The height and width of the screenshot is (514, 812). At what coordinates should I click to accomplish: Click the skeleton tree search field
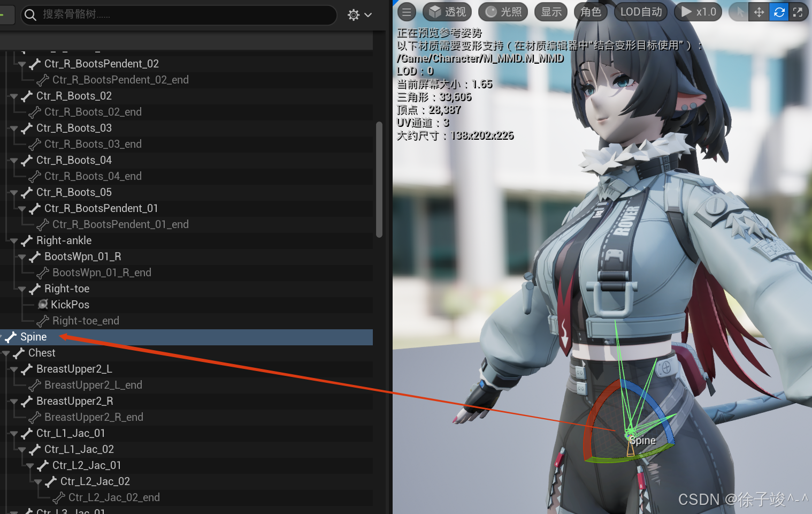pos(179,14)
